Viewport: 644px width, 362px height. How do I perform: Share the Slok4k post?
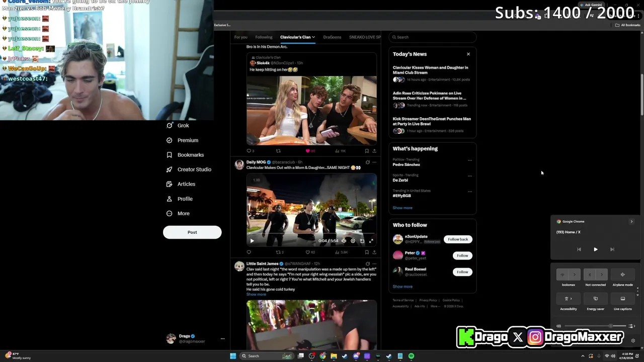(x=374, y=151)
